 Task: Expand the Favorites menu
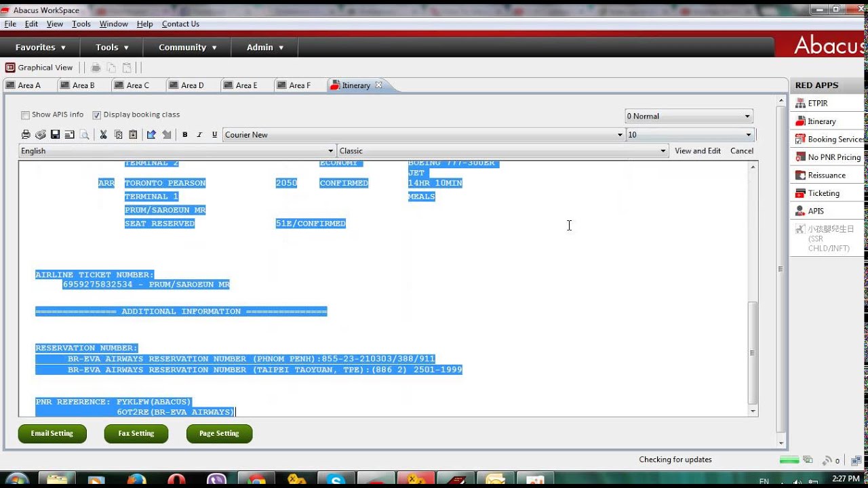tap(41, 47)
